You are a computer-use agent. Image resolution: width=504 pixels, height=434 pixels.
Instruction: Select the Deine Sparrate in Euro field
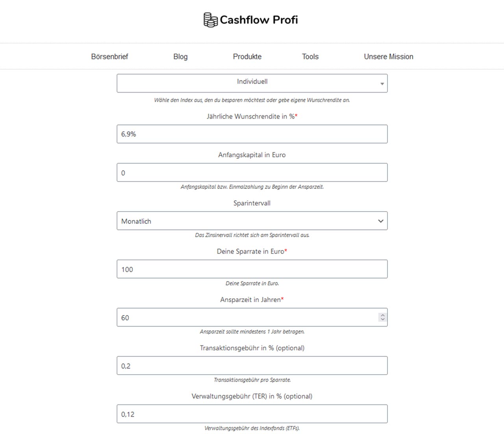(x=252, y=269)
